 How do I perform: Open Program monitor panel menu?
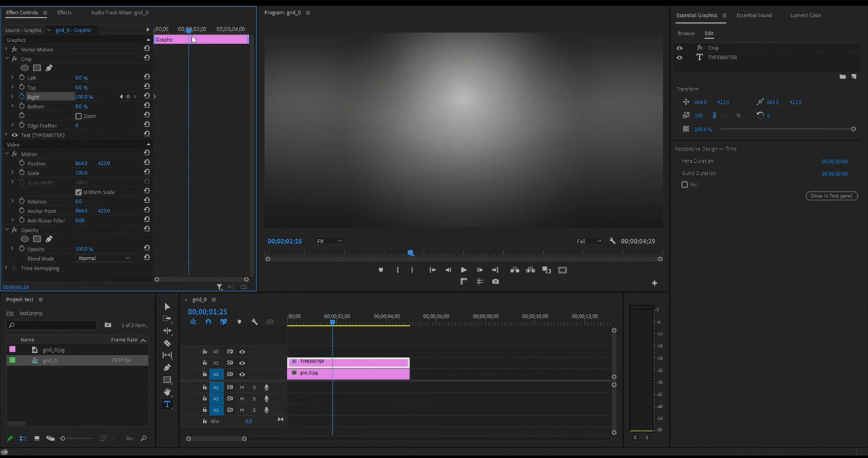(x=308, y=12)
